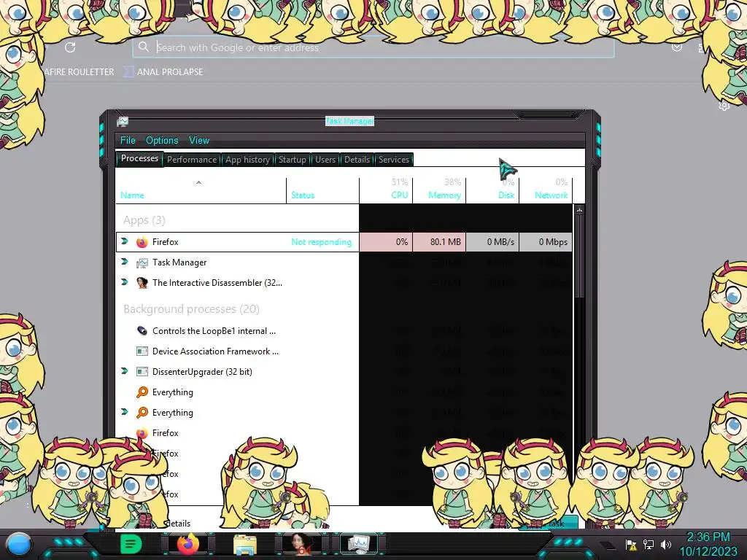Click the magnifier icon in address bar
The width and height of the screenshot is (747, 560).
tap(144, 47)
